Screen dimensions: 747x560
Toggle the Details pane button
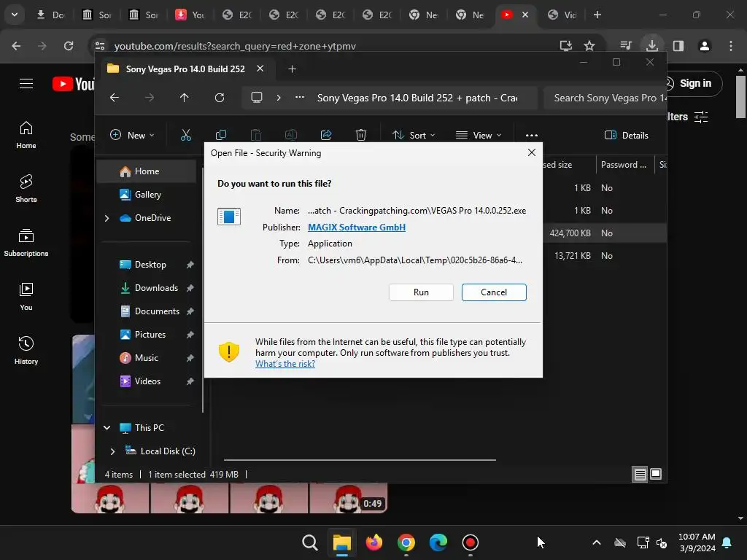(627, 135)
